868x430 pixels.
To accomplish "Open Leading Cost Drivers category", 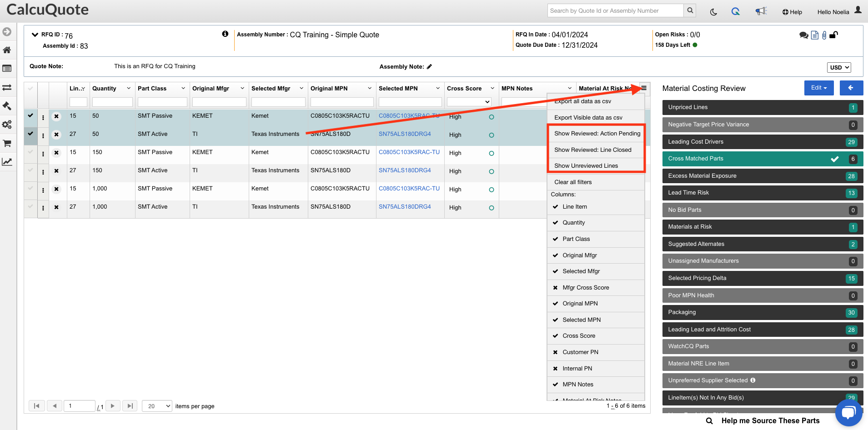I will point(763,142).
